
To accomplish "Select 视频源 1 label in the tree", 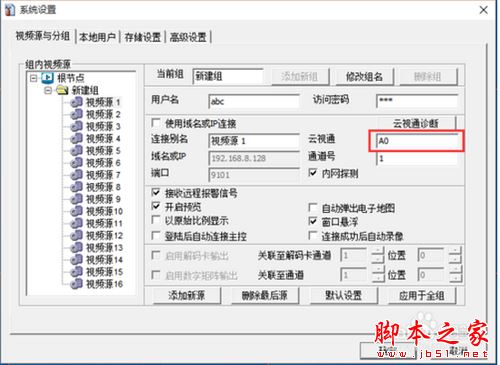I will [103, 102].
